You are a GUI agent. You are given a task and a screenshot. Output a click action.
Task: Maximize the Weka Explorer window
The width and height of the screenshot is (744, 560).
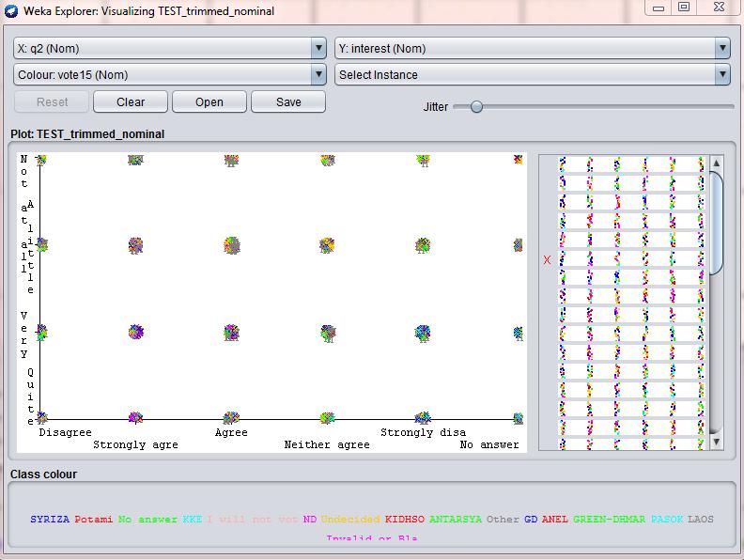tap(683, 8)
